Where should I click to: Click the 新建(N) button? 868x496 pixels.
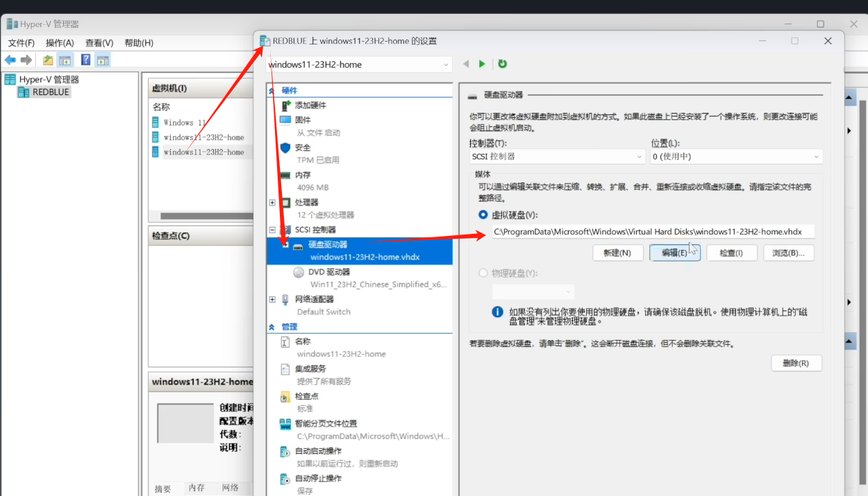618,253
